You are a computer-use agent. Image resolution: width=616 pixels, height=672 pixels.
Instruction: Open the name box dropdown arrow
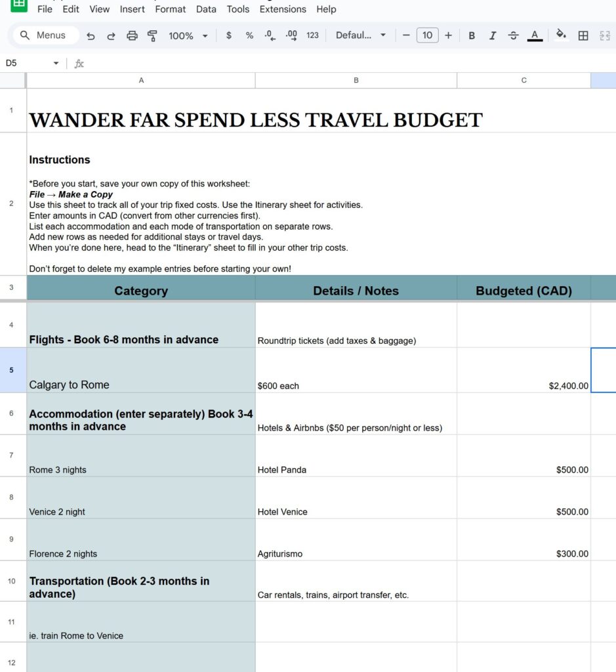click(56, 64)
